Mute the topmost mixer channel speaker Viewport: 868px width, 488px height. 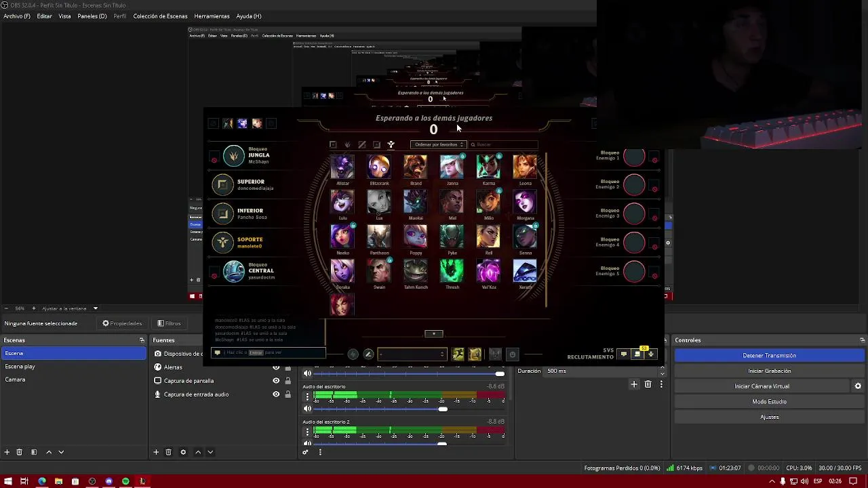(x=307, y=373)
